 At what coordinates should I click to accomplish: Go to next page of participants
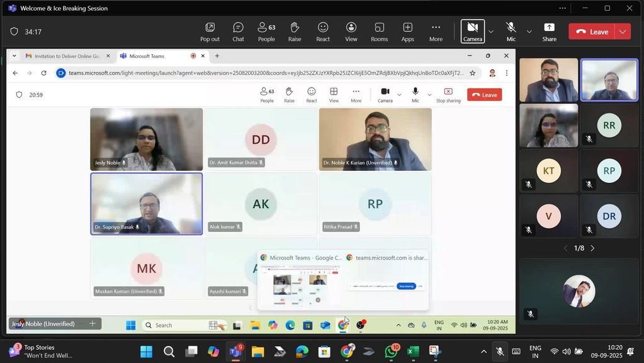tap(592, 248)
